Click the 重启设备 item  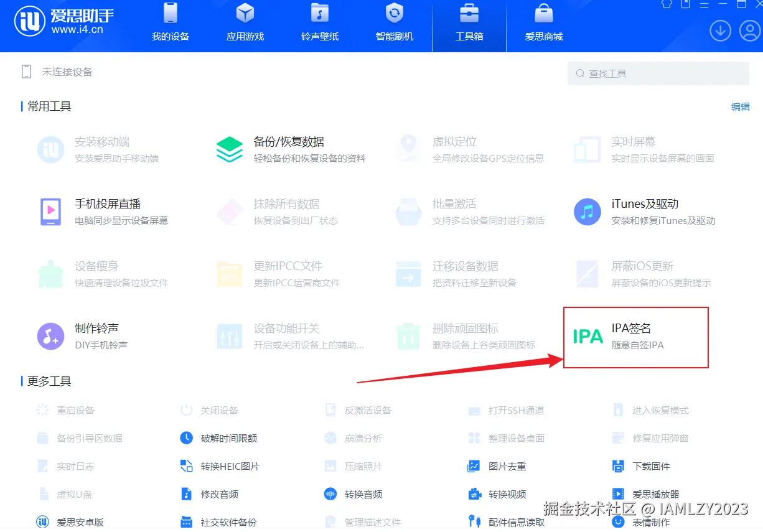tap(65, 410)
